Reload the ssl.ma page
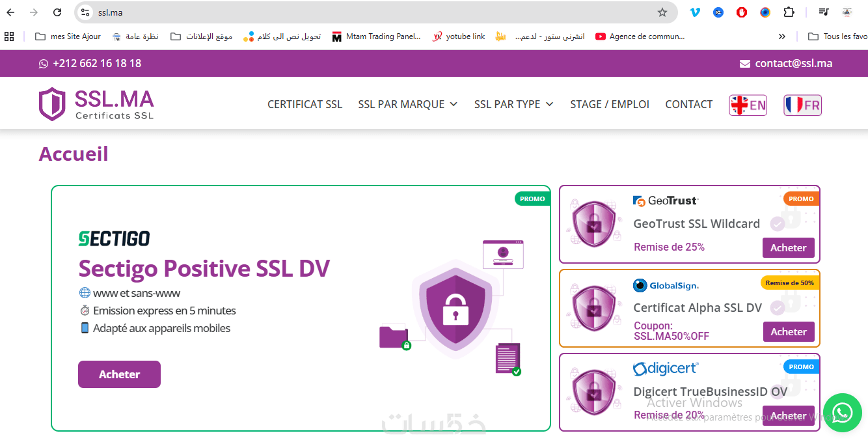This screenshot has width=868, height=444. 57,12
